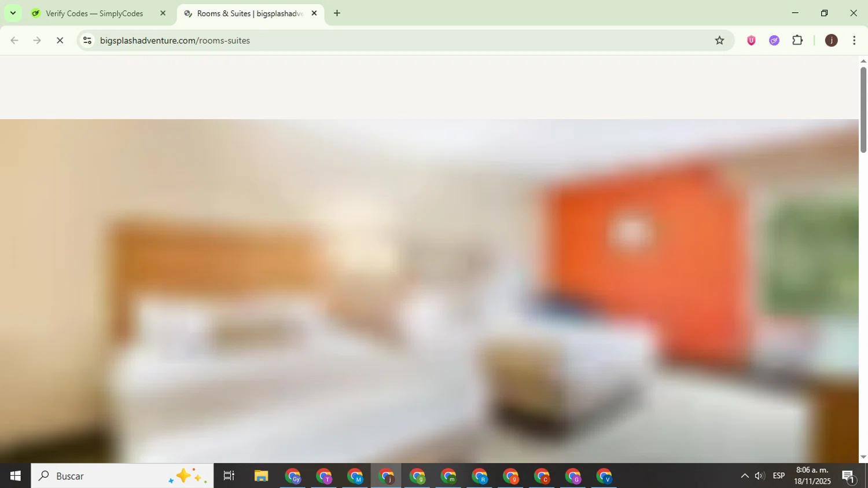The width and height of the screenshot is (868, 488).
Task: Open the Chrome window with Gy badge
Action: tap(293, 476)
